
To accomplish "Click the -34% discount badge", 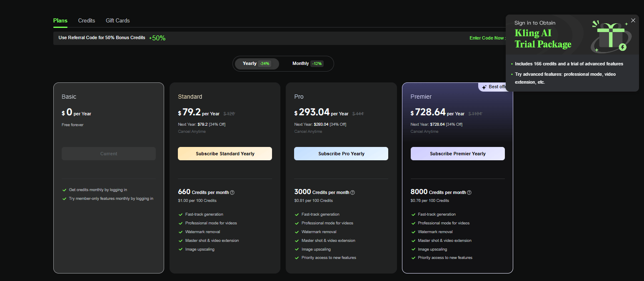I will pos(264,64).
